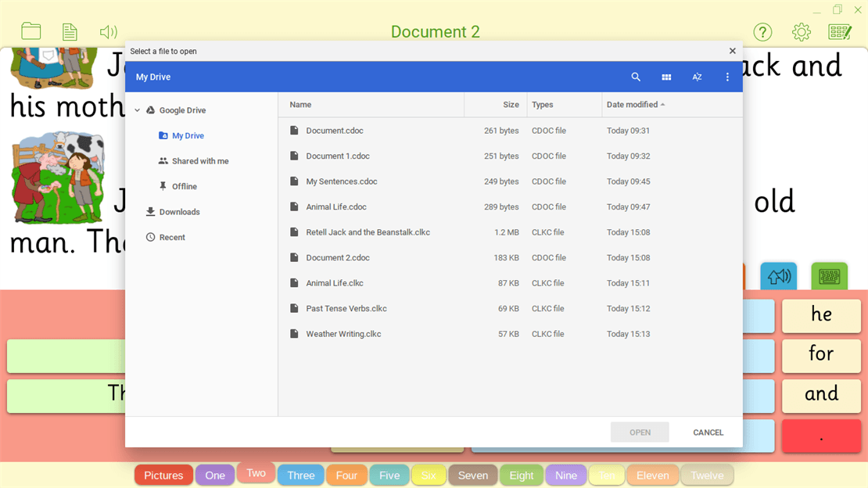The image size is (868, 488).
Task: Search files using the magnifier icon
Action: pos(636,77)
